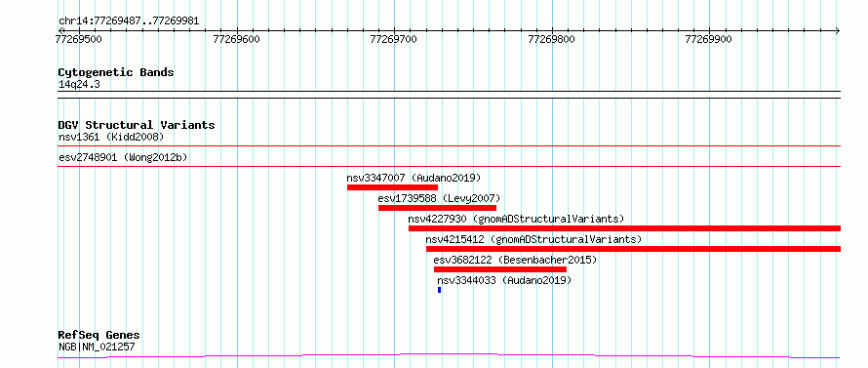Select the small blue nsv3344033 variant marker

tap(440, 290)
